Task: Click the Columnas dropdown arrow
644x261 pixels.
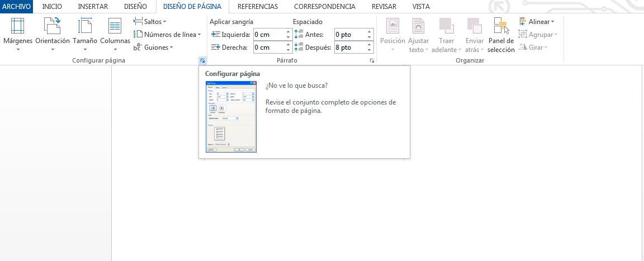Action: [x=115, y=49]
